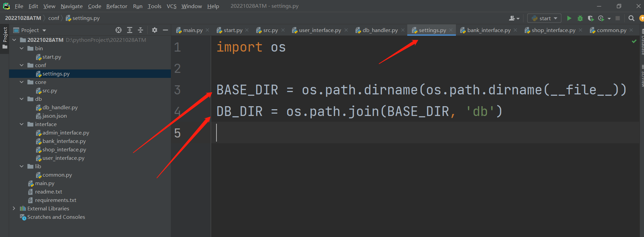This screenshot has height=237, width=644.
Task: Click Collapse All icon in Project panel
Action: 140,30
